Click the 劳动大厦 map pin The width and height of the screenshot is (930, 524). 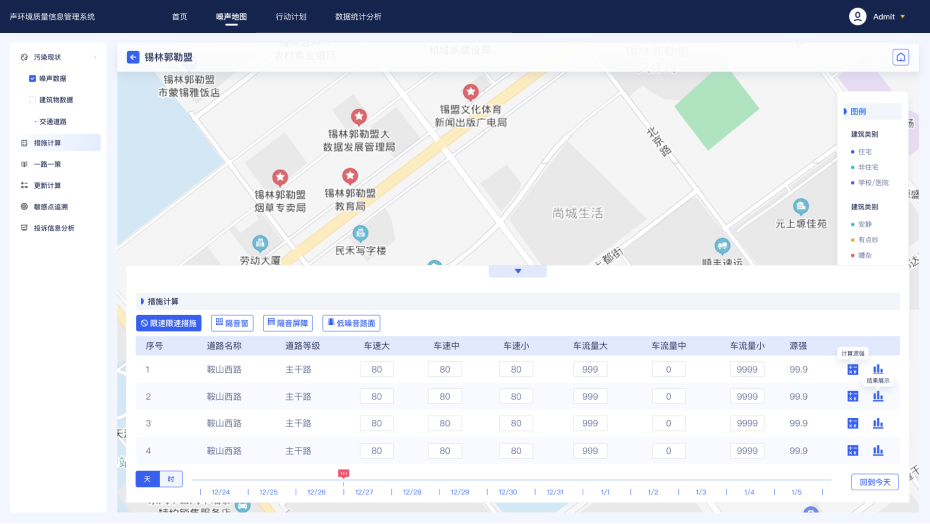(x=260, y=243)
